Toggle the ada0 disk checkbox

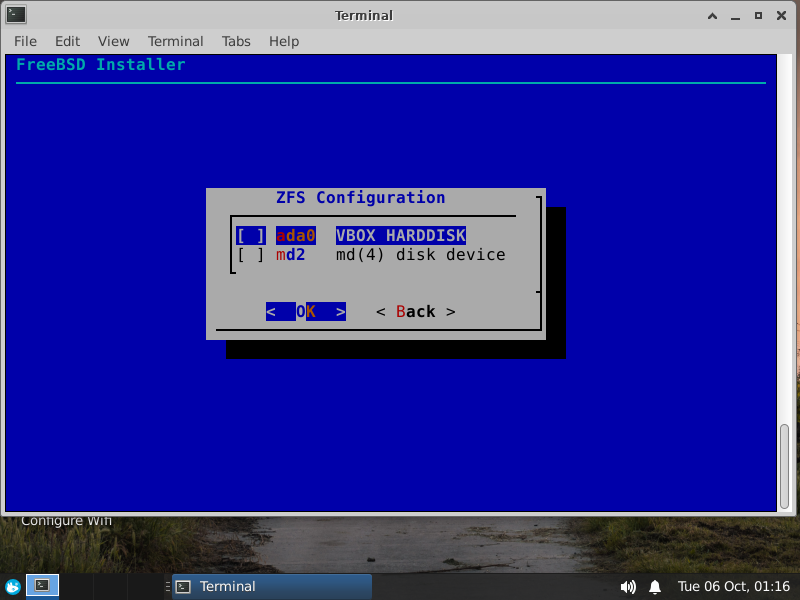[251, 236]
